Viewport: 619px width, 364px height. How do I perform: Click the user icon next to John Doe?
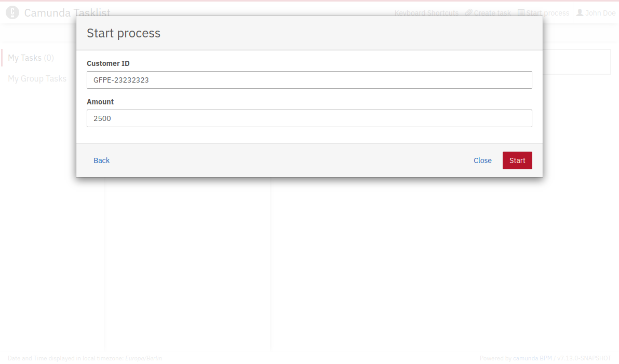(x=580, y=13)
